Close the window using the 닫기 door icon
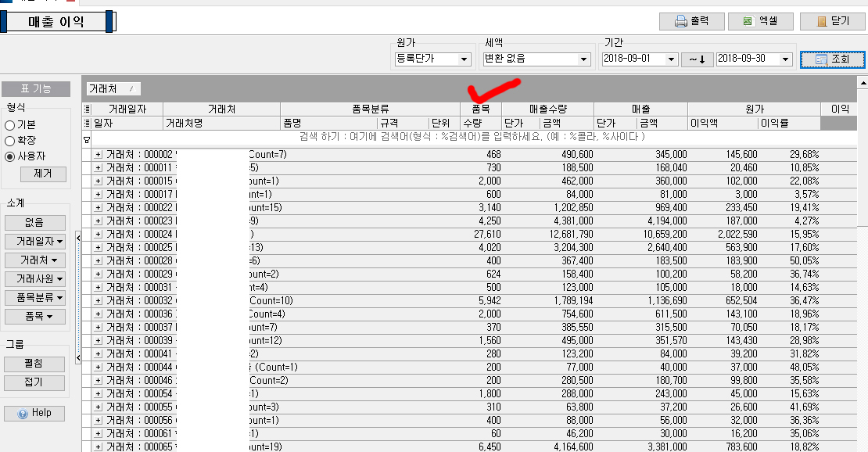This screenshot has height=452, width=868. pyautogui.click(x=821, y=22)
